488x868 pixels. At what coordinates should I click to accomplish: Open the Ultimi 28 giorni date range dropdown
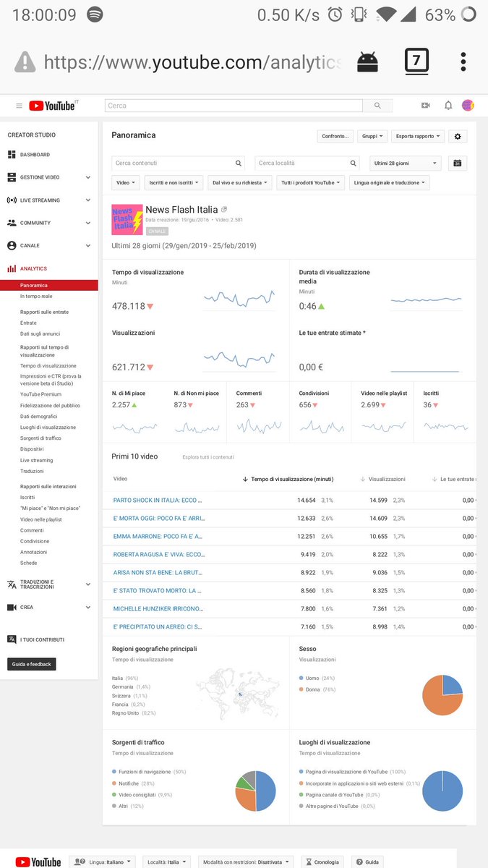point(405,163)
